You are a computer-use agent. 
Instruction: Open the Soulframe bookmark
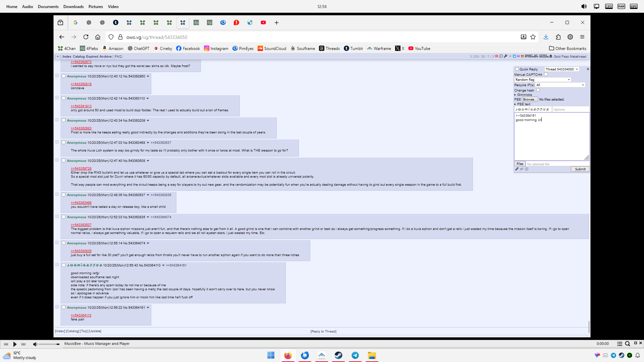303,48
